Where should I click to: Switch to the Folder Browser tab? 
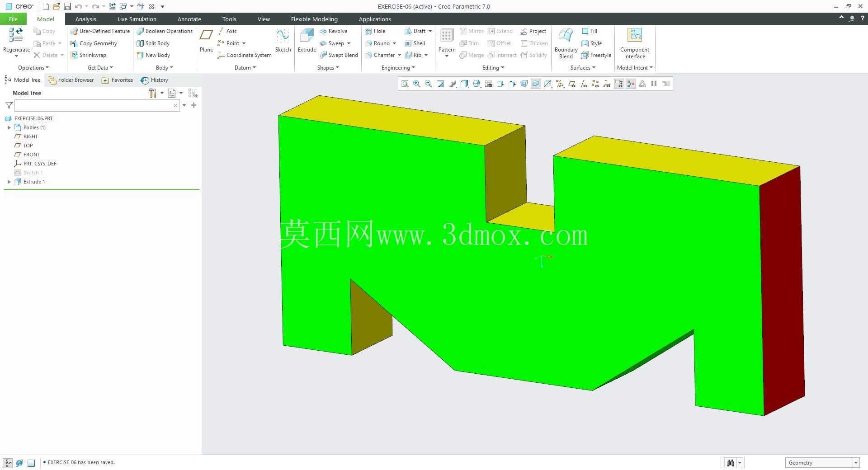(71, 80)
